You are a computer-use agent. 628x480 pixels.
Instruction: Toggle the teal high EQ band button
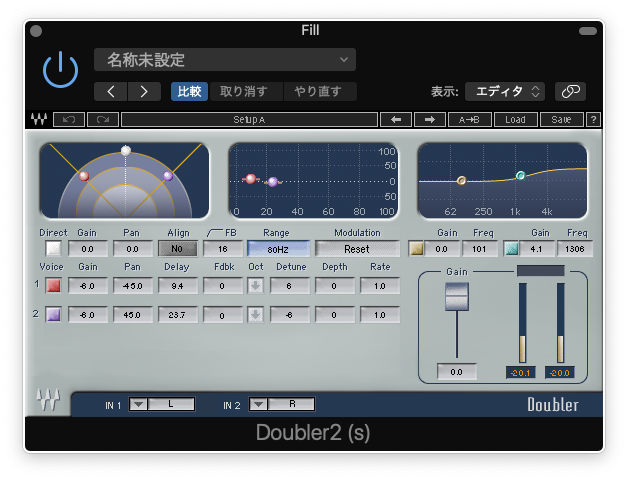click(x=511, y=249)
